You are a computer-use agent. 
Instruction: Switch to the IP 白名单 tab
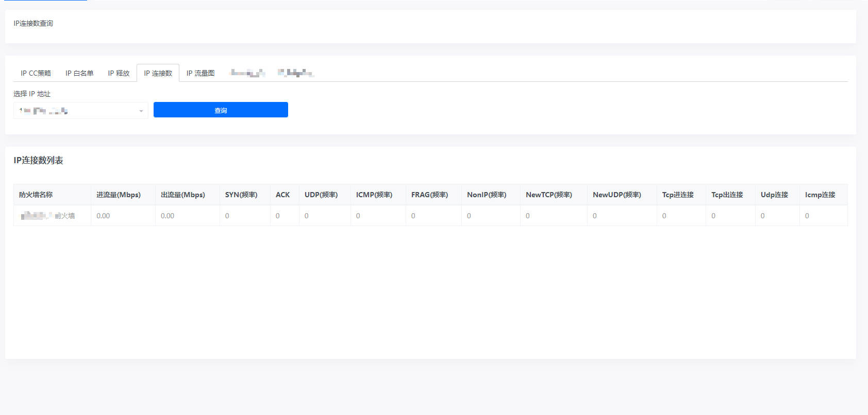click(79, 73)
